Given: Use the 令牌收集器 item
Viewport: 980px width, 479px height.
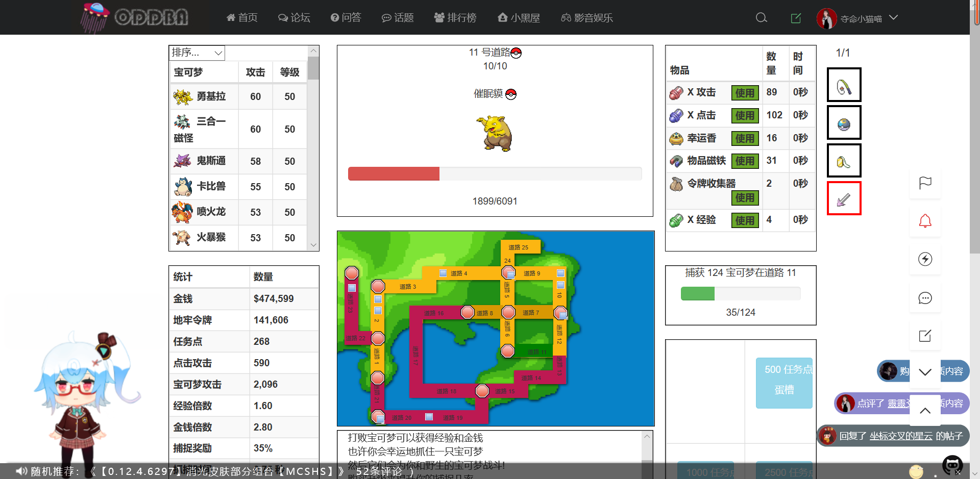Looking at the screenshot, I should pos(745,198).
